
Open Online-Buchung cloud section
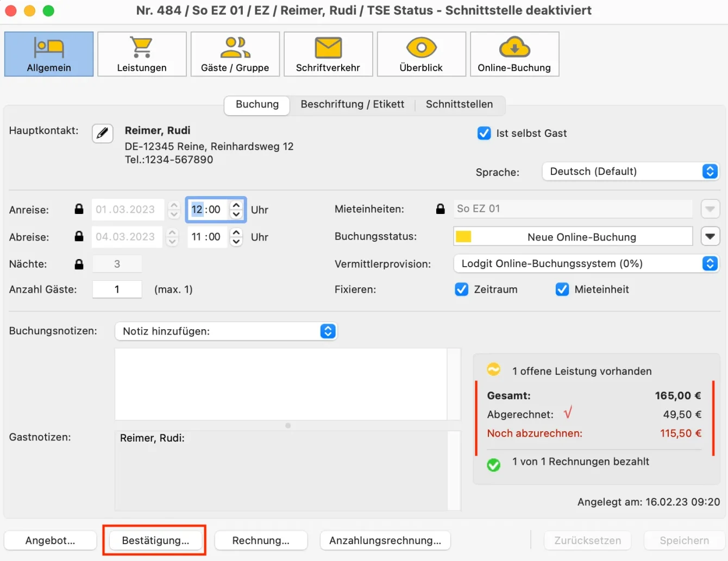(514, 54)
